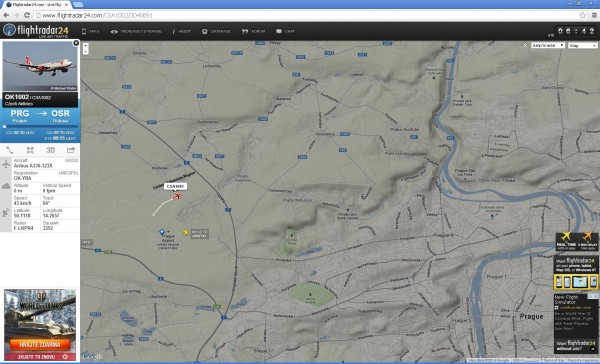Click the World of Tanks advertisement
This screenshot has width=600, height=364.
40,325
